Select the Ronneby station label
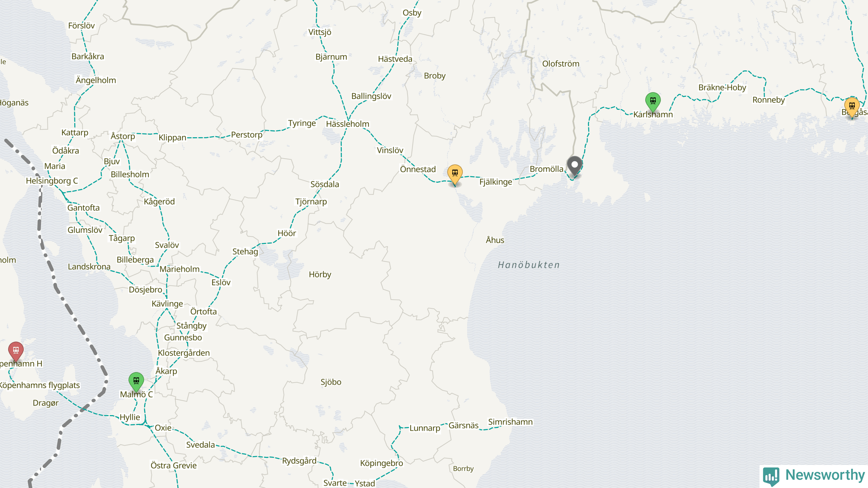This screenshot has height=488, width=868. 768,100
